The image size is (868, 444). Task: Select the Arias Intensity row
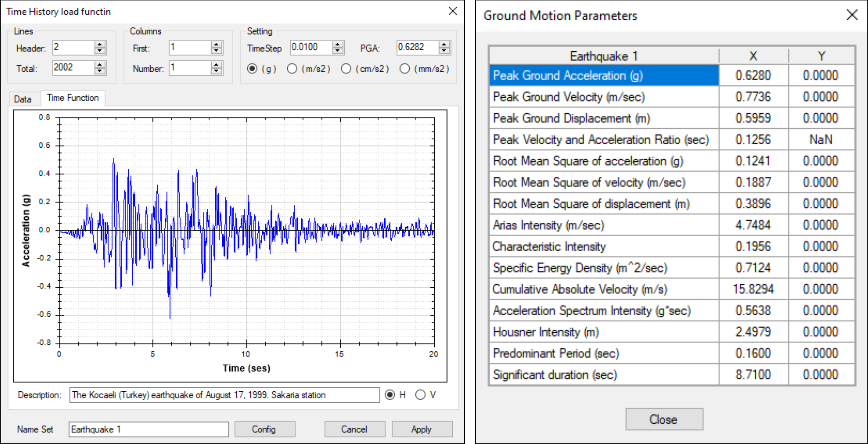[x=672, y=225]
